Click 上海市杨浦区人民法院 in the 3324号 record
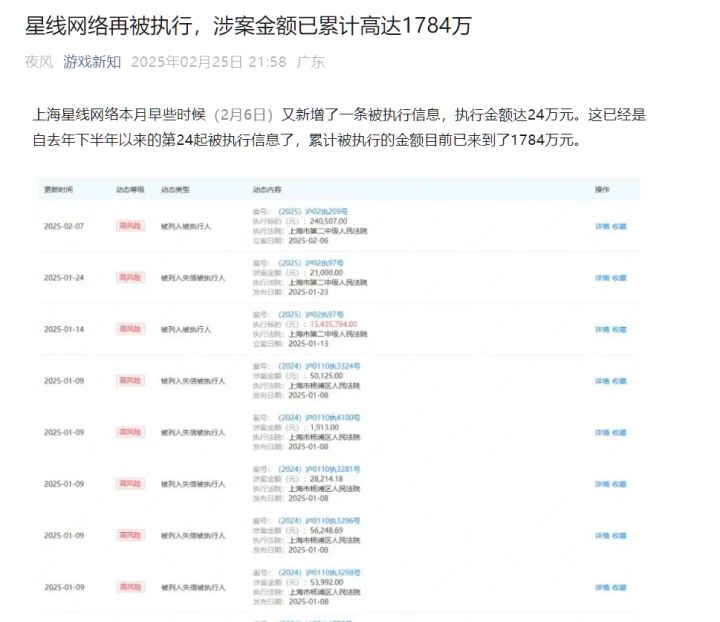Screen dimensions: 720x622 click(x=324, y=386)
